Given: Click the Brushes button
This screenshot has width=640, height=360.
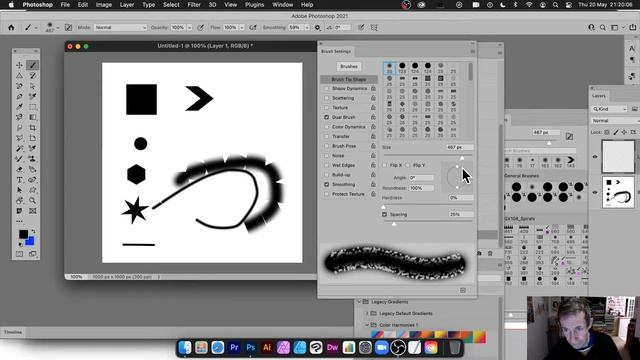Looking at the screenshot, I should point(349,67).
